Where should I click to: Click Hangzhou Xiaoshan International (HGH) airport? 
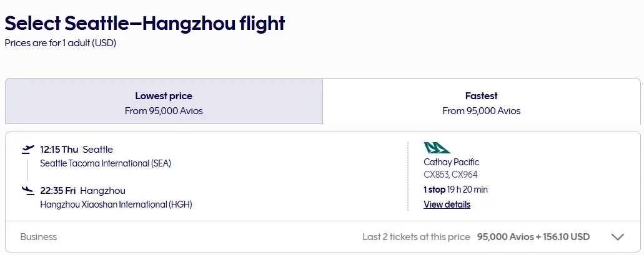(116, 204)
